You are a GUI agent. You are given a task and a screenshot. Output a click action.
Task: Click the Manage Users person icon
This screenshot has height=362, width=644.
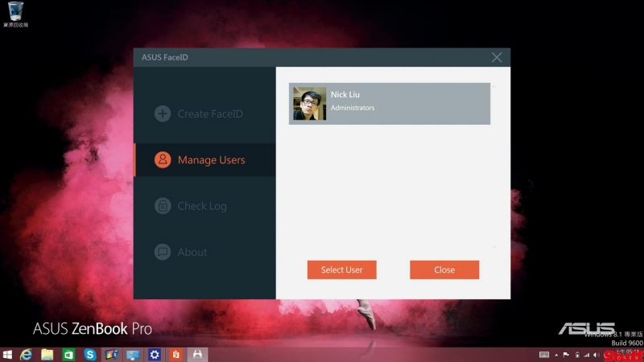pyautogui.click(x=163, y=160)
